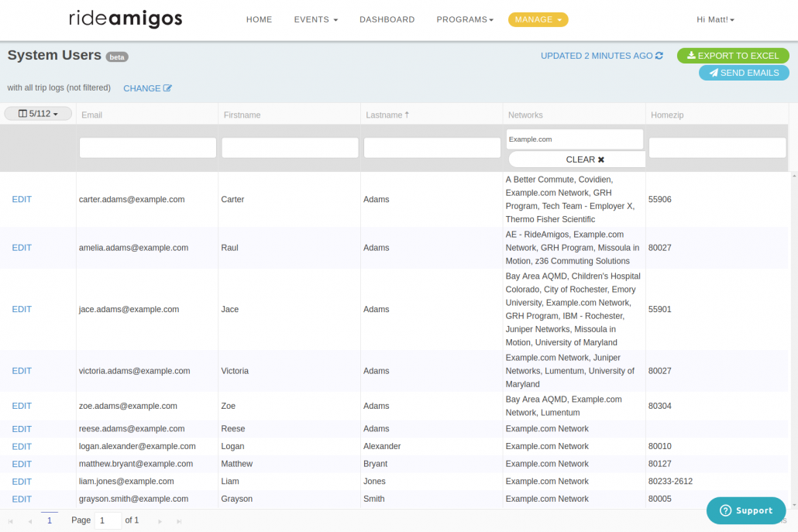Click the beta badge next to System Users

(x=117, y=57)
